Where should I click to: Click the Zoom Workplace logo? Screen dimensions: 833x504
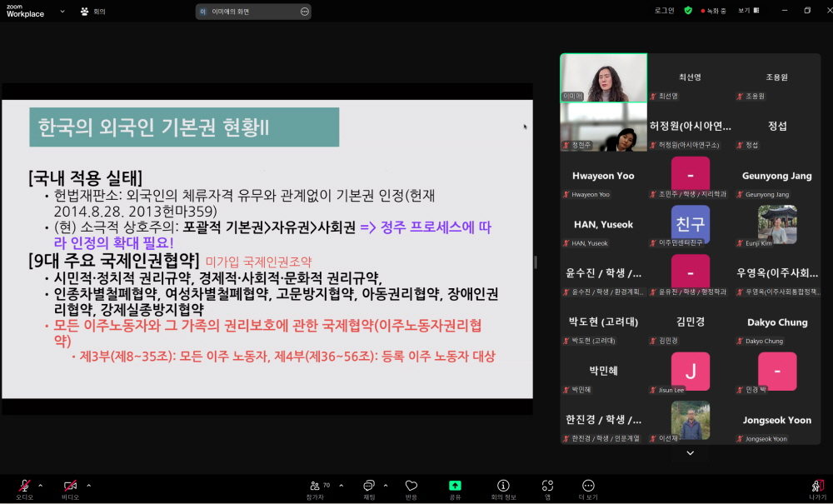[25, 11]
